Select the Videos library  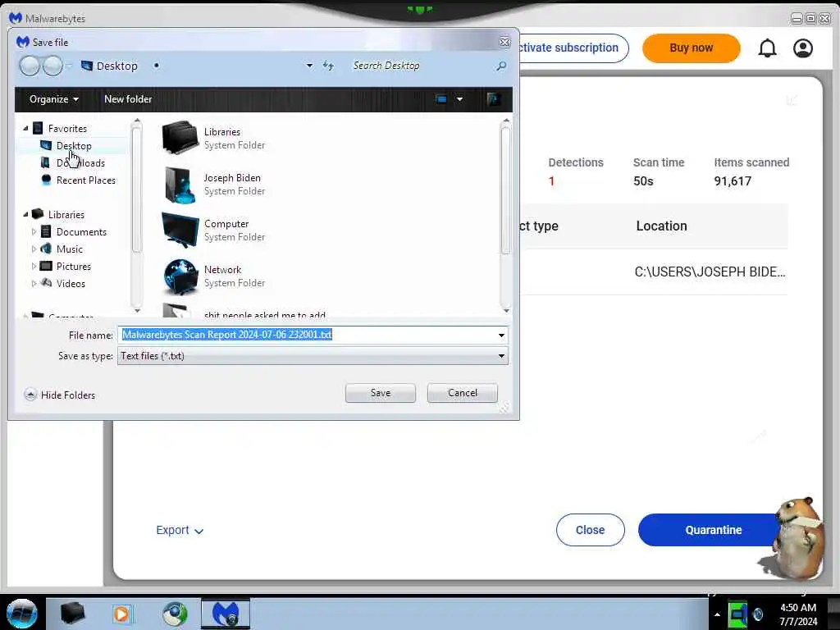tap(71, 283)
